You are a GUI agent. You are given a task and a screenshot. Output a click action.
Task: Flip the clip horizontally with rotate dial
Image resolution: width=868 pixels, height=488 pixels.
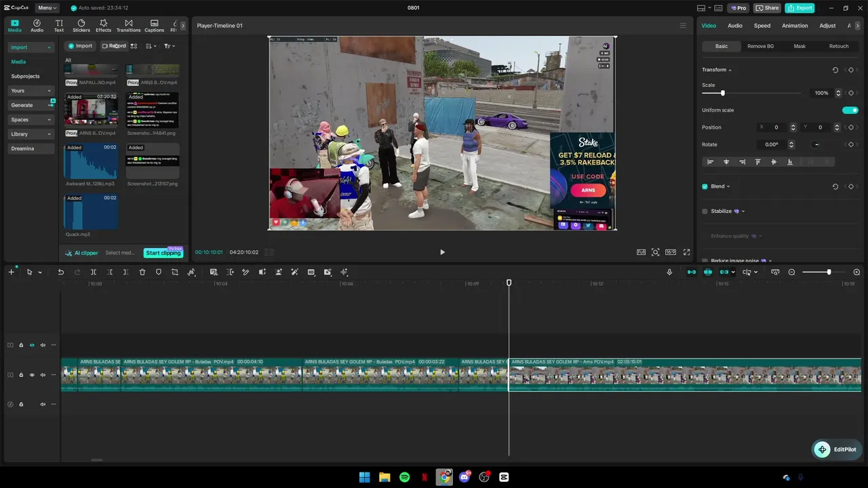click(816, 144)
